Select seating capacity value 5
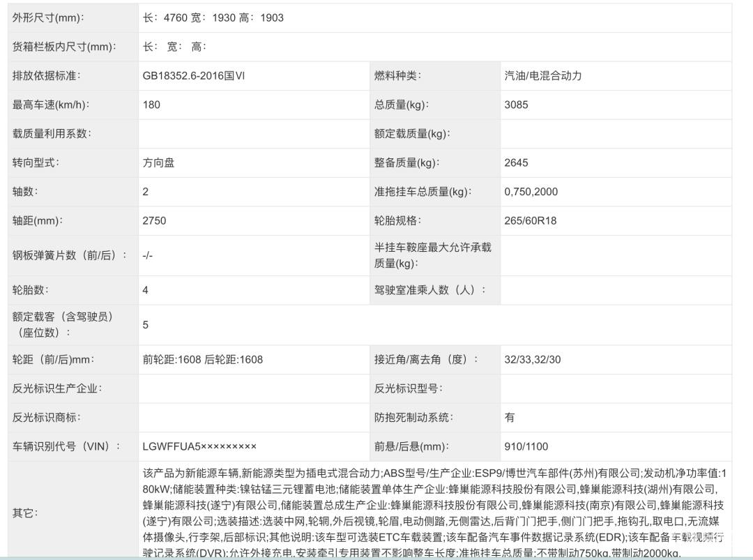The image size is (753, 560). (146, 325)
